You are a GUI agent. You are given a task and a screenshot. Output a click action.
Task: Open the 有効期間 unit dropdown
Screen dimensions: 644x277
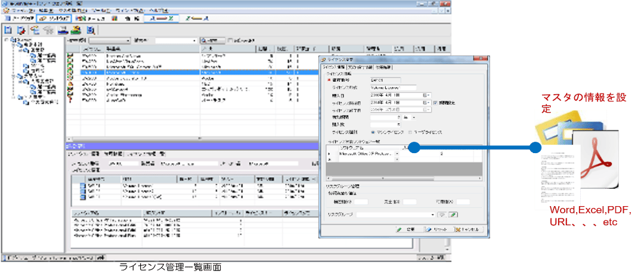(x=414, y=117)
